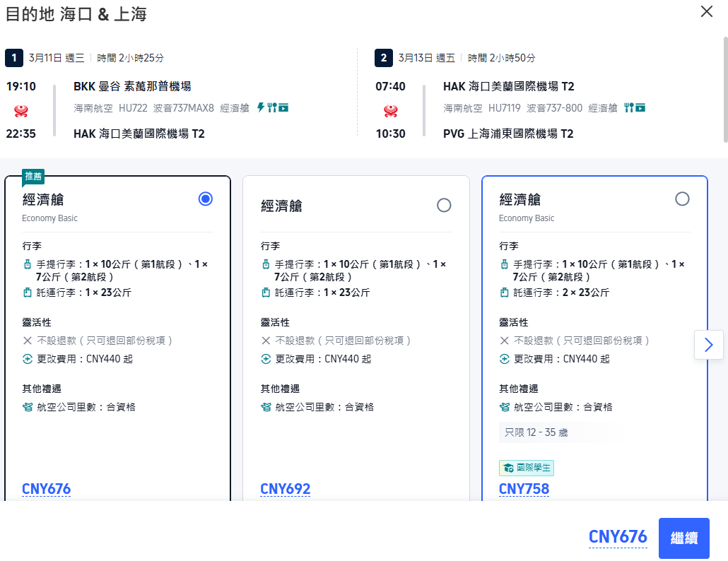The width and height of the screenshot is (728, 561).
Task: Click the meal service icon for flight HU7119
Action: (x=628, y=107)
